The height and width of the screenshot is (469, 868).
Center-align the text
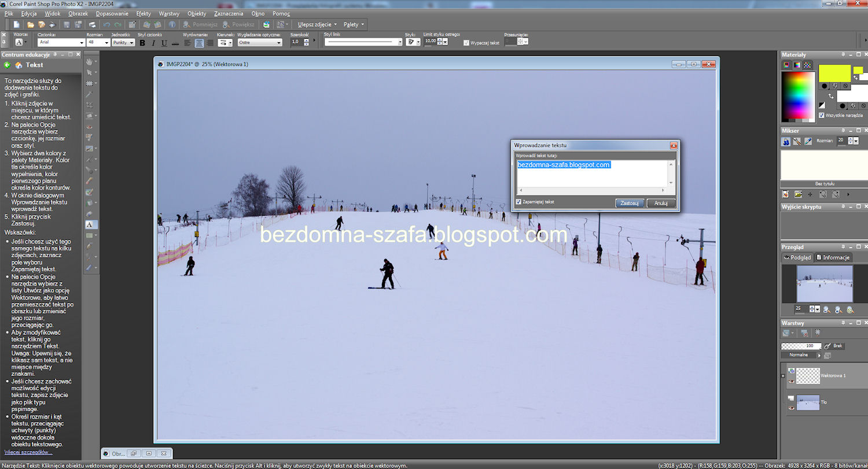[199, 43]
